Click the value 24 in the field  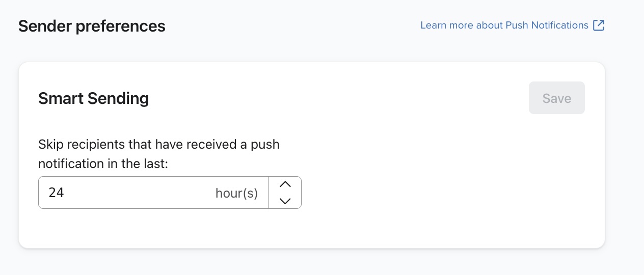click(56, 193)
